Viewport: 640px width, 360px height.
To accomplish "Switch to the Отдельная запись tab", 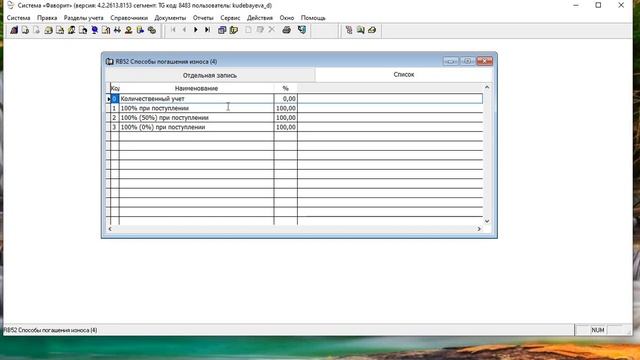I will coord(210,75).
